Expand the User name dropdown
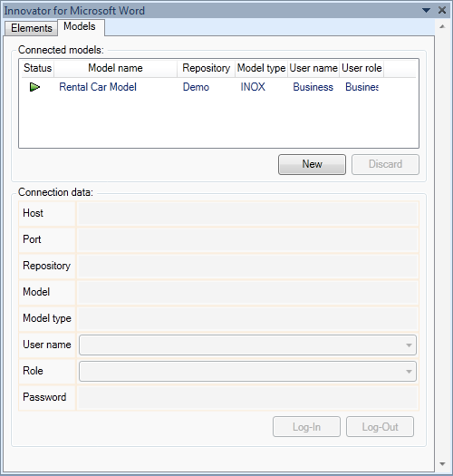The height and width of the screenshot is (476, 453). [x=409, y=345]
